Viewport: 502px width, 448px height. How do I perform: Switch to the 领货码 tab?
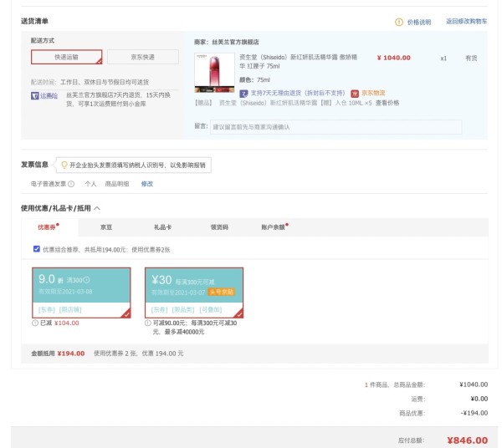[219, 227]
